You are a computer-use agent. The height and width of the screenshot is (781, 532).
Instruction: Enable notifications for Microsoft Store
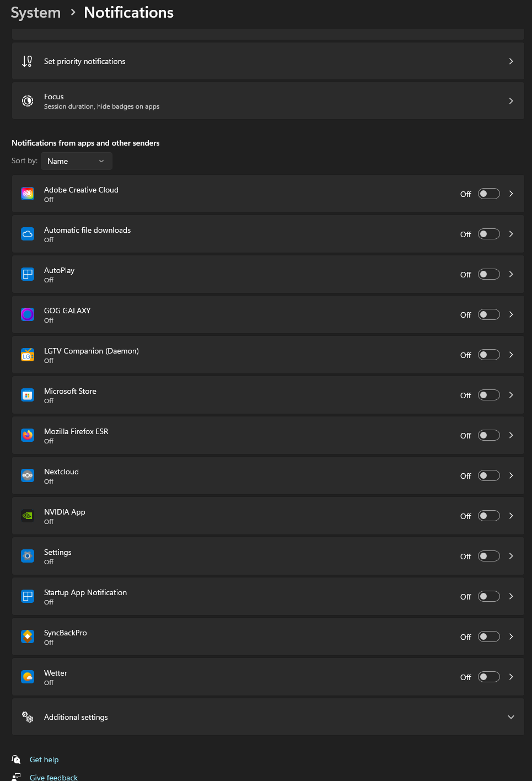[x=488, y=395]
